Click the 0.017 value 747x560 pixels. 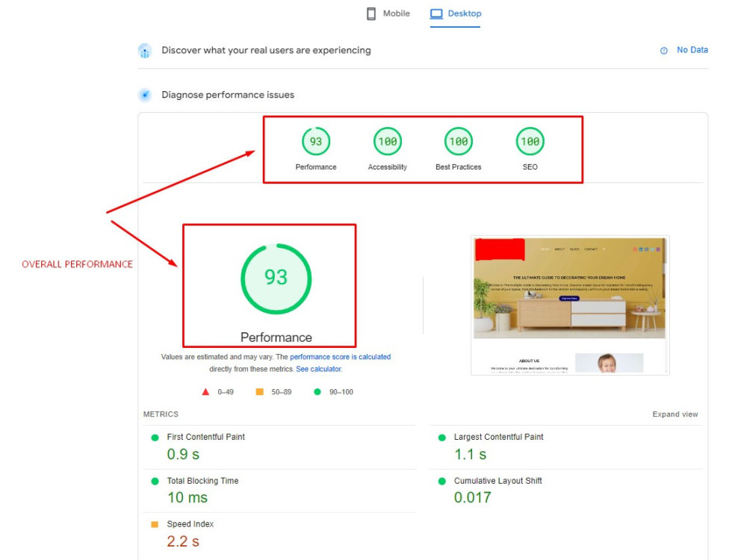coord(472,497)
